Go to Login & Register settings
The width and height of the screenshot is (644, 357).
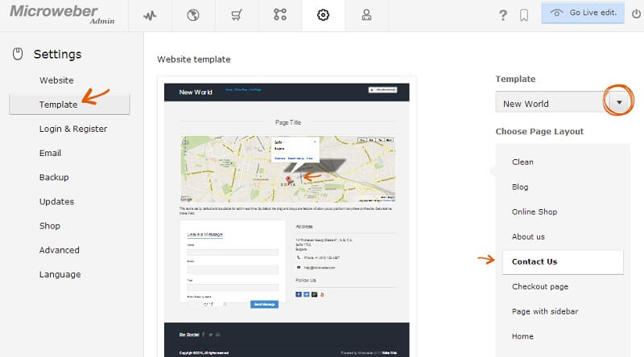(73, 129)
